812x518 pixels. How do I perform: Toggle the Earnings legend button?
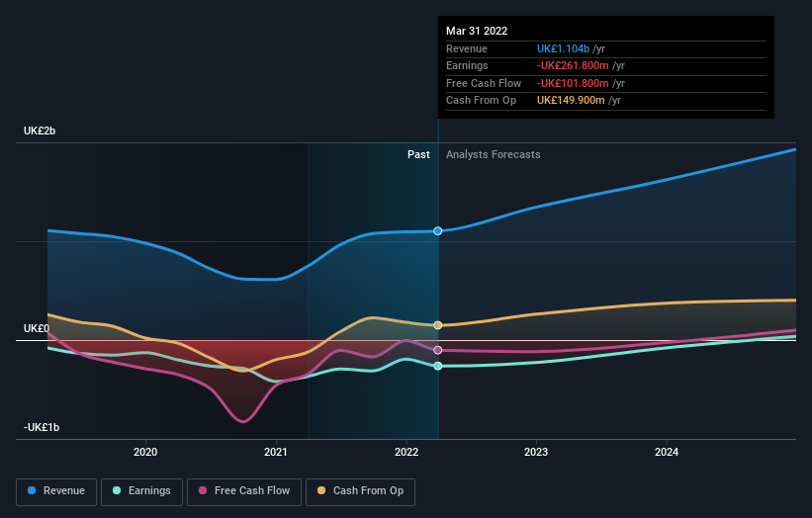[x=141, y=491]
